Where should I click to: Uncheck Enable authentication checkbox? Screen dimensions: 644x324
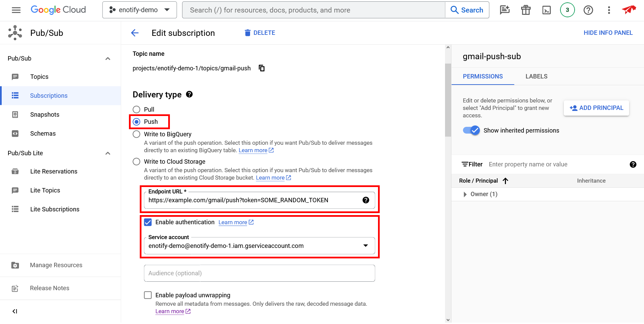point(148,222)
